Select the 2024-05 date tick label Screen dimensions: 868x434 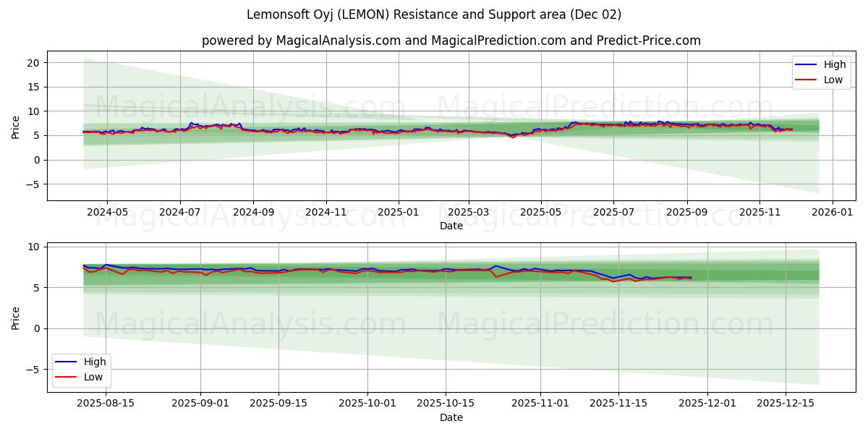click(106, 210)
